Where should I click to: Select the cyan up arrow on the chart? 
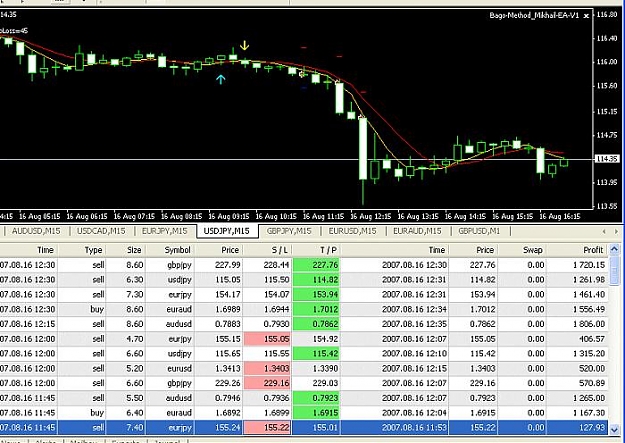pos(220,79)
